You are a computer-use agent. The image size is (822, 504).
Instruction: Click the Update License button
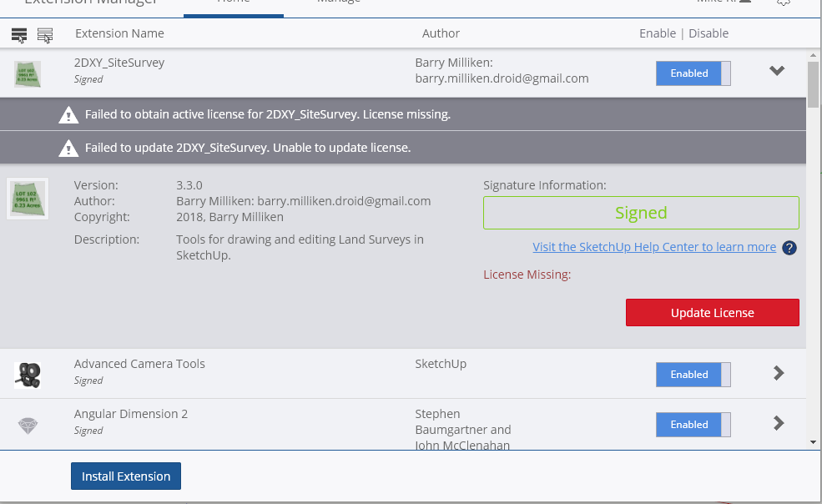tap(713, 313)
